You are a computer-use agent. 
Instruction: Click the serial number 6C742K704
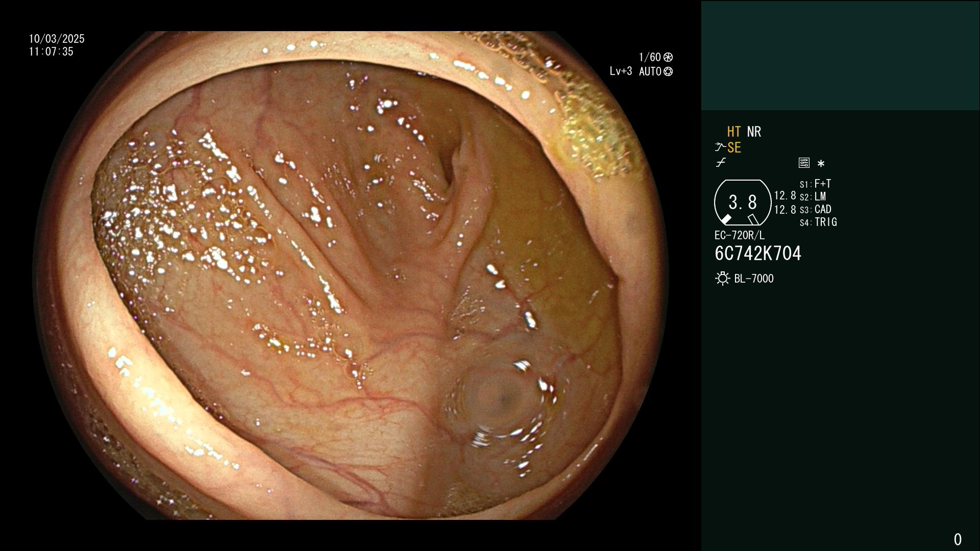tap(758, 253)
